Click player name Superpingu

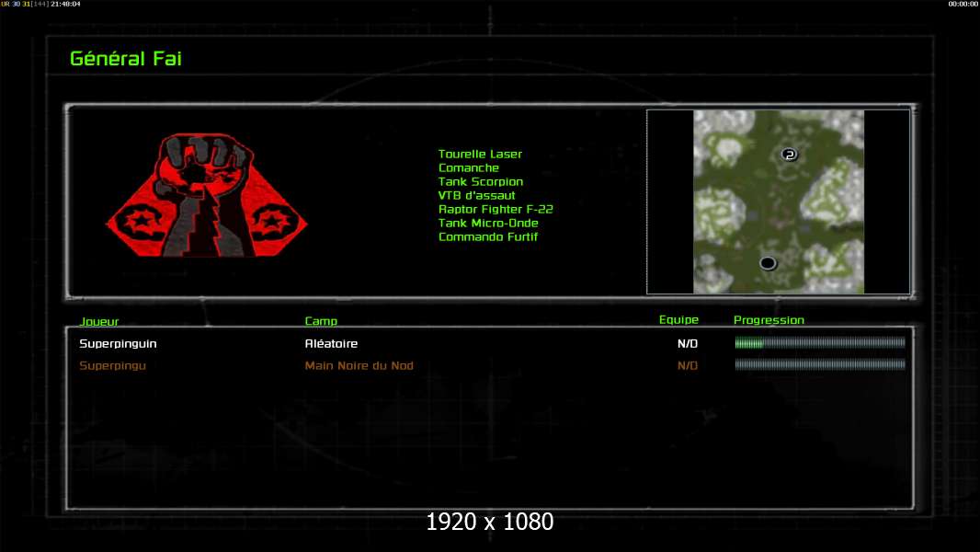(112, 365)
